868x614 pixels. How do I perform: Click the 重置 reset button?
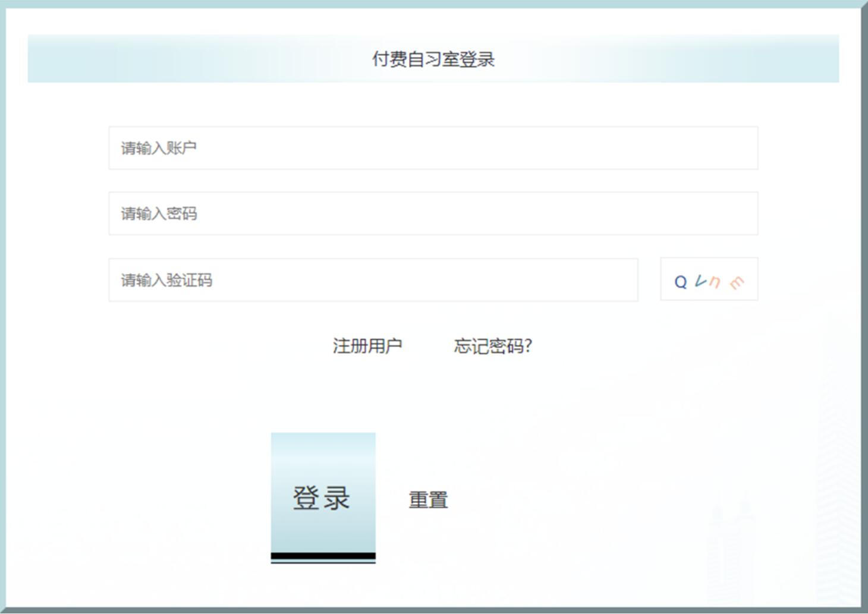tap(428, 500)
